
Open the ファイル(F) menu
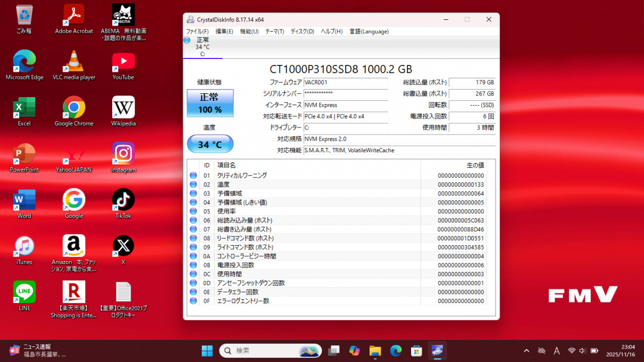tap(197, 32)
